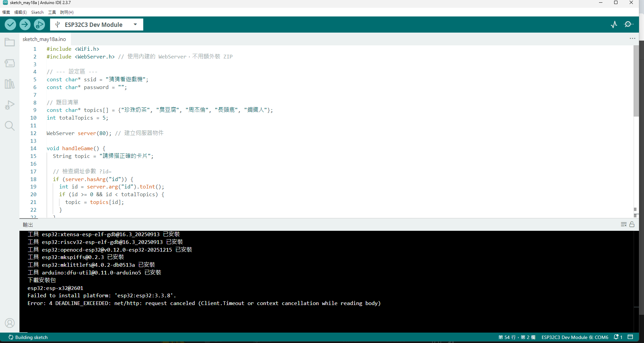Click the String topic declaration line
This screenshot has height=343, width=644.
point(103,156)
